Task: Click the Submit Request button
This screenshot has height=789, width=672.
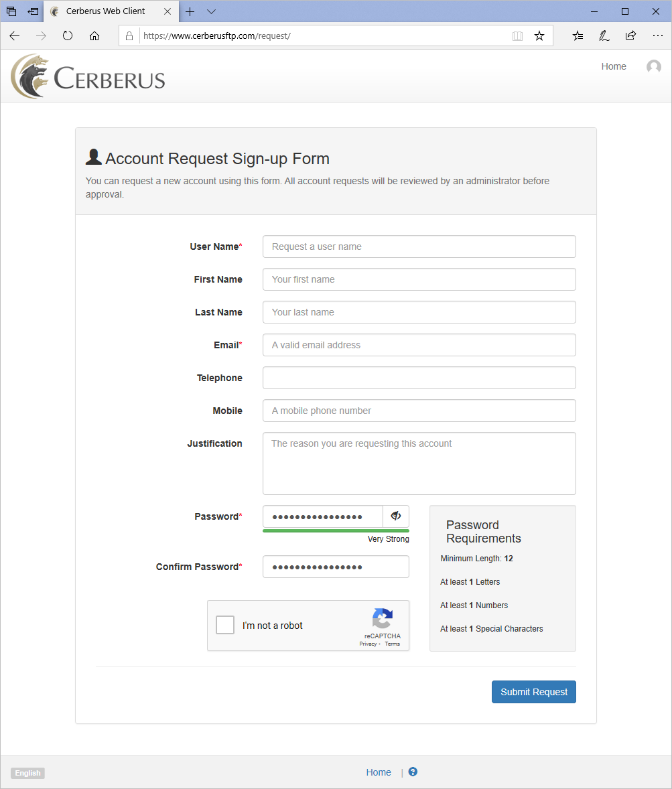Action: pos(533,692)
